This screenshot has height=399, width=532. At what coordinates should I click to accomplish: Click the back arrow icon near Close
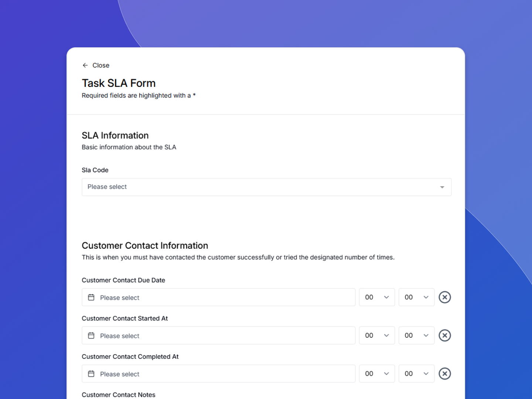(85, 65)
